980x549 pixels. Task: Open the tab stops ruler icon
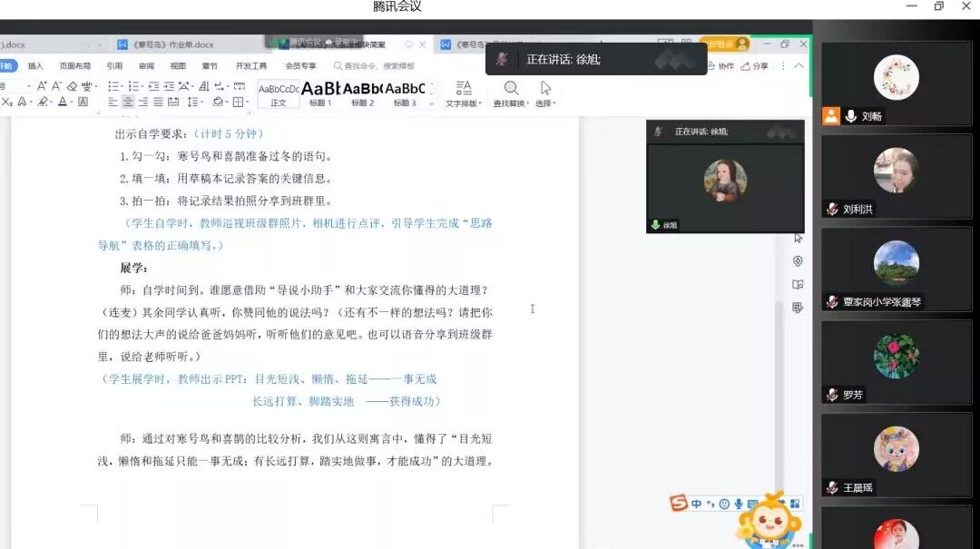[240, 85]
